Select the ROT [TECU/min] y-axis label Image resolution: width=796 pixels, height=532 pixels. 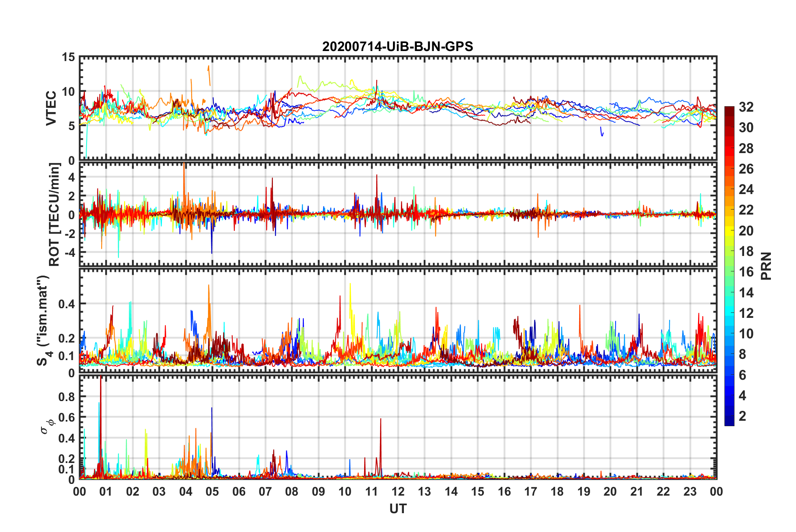pyautogui.click(x=54, y=215)
